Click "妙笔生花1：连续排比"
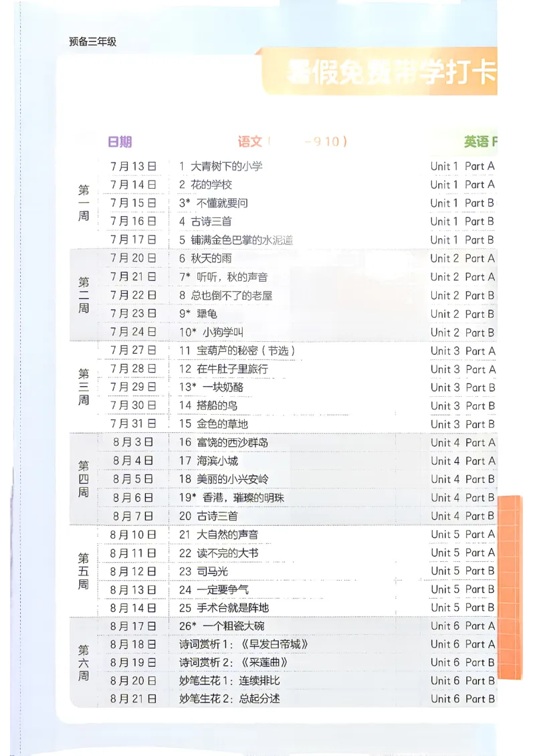 [229, 681]
